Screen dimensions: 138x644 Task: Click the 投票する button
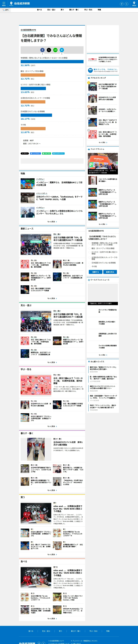(95, 272)
